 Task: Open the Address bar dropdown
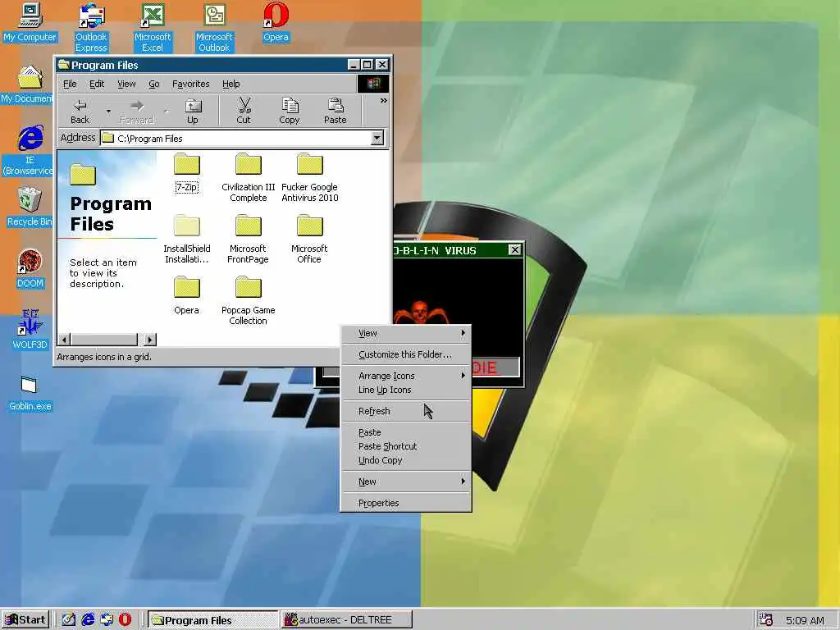(x=377, y=138)
